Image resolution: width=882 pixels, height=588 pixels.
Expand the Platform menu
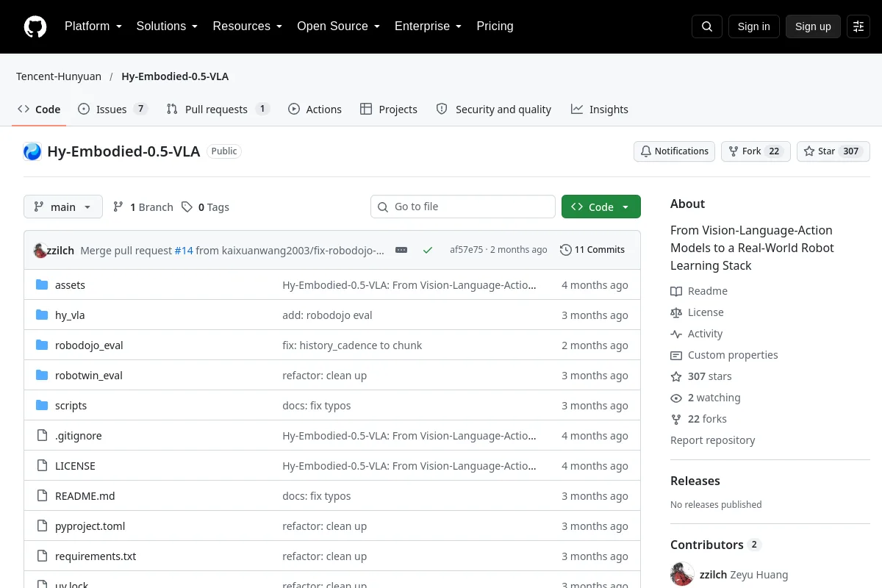pyautogui.click(x=93, y=26)
